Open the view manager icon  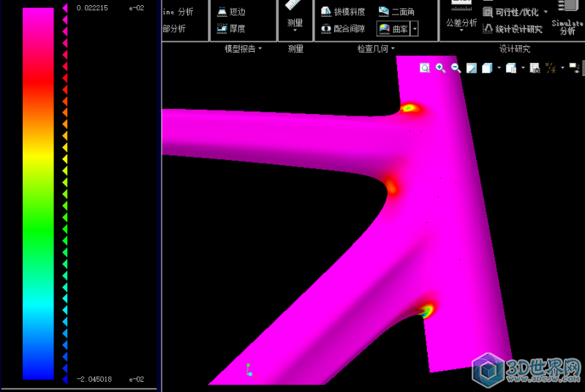[535, 68]
